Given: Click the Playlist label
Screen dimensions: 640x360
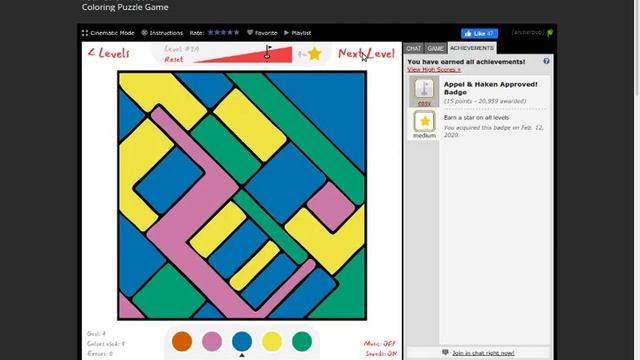Looking at the screenshot, I should (x=301, y=33).
